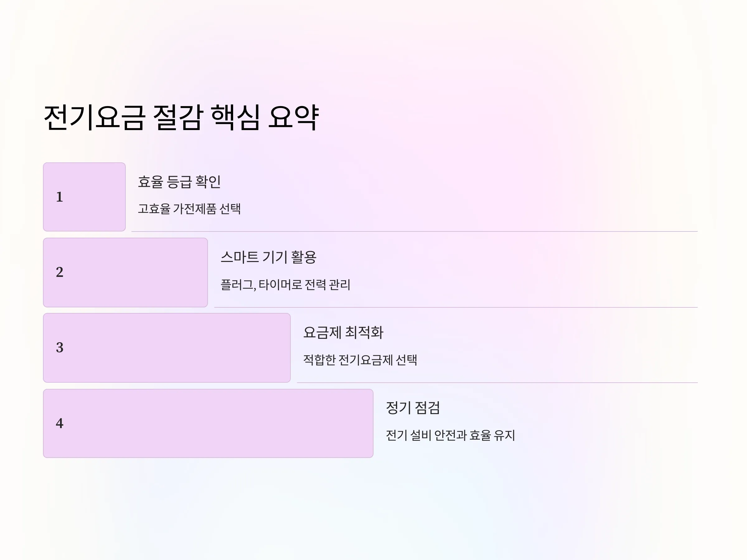Image resolution: width=747 pixels, height=560 pixels.
Task: Click the number 1 in the first box
Action: coord(59,197)
